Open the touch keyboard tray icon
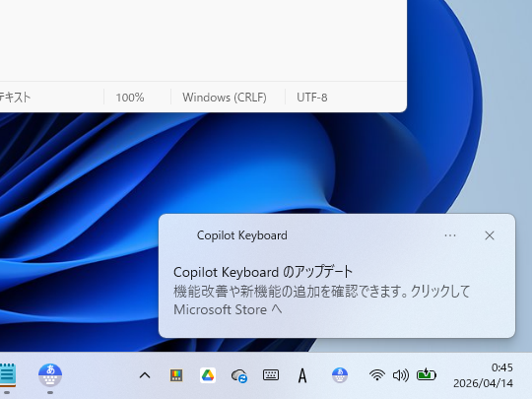This screenshot has width=532, height=399. pyautogui.click(x=271, y=375)
